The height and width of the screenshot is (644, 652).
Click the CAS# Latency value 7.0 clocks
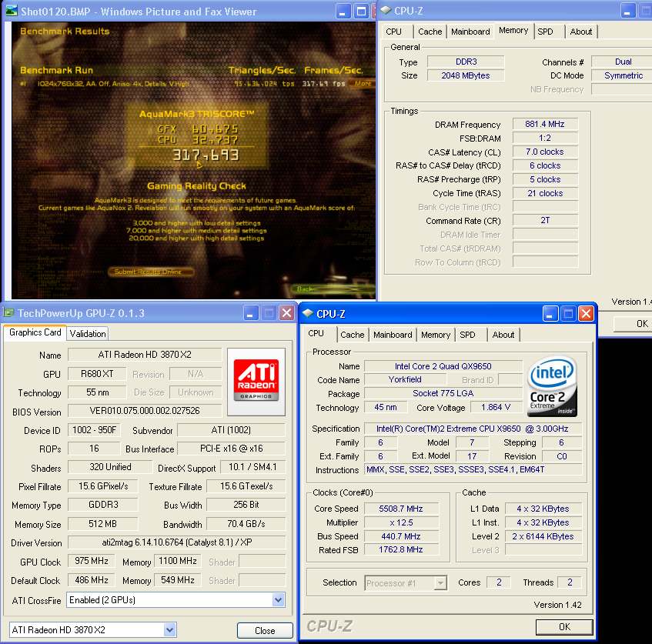click(545, 152)
